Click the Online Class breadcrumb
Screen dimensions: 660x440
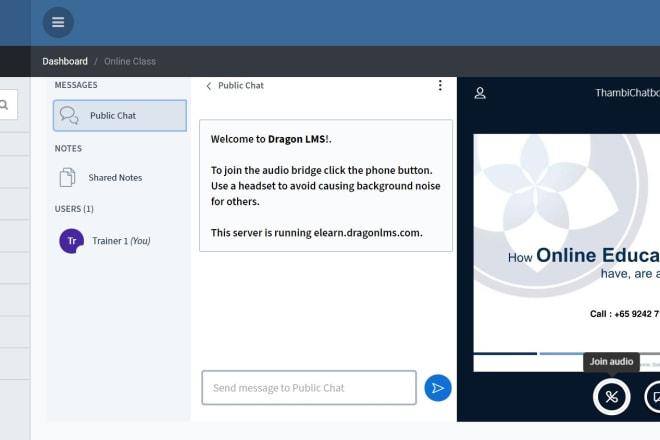[130, 61]
